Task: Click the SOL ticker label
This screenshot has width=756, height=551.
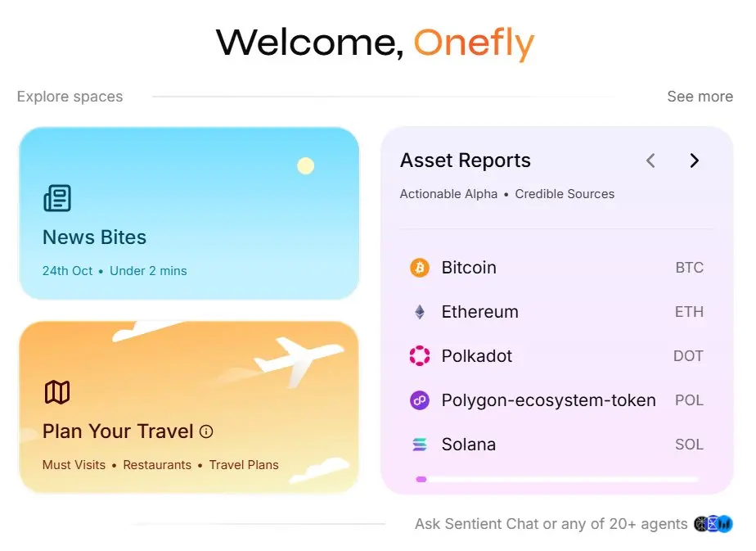Action: click(x=689, y=445)
